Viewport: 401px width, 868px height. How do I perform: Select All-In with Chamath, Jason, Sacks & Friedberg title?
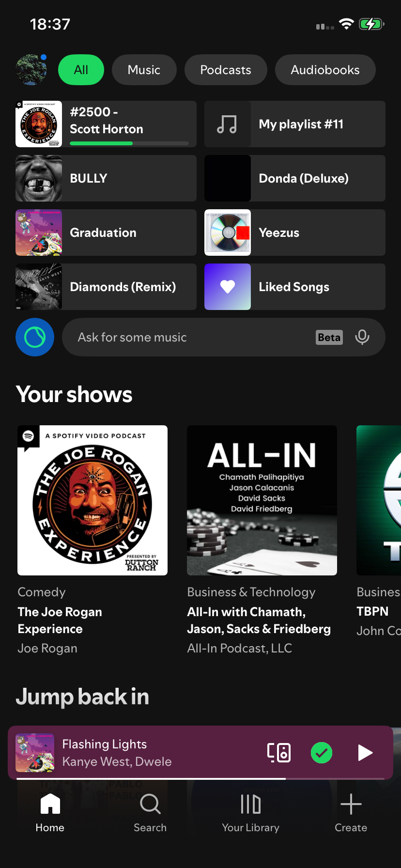(259, 620)
